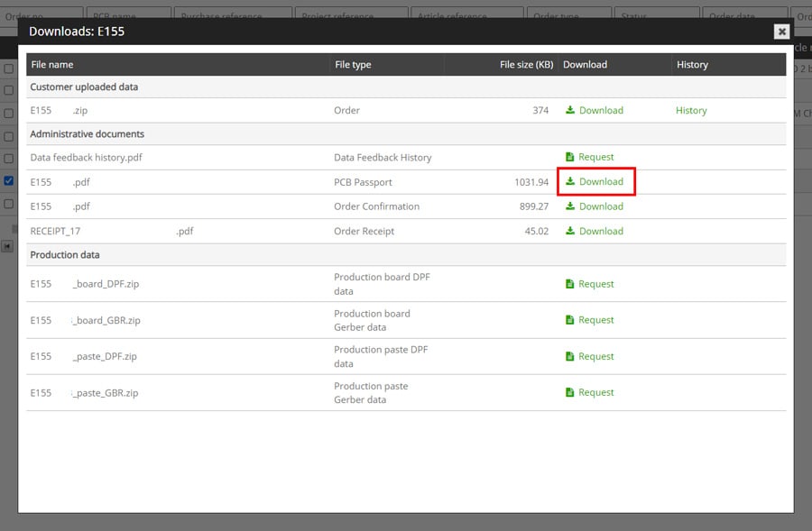Click the '899.27' file size value
Screen dimensions: 812x531
[x=534, y=206]
